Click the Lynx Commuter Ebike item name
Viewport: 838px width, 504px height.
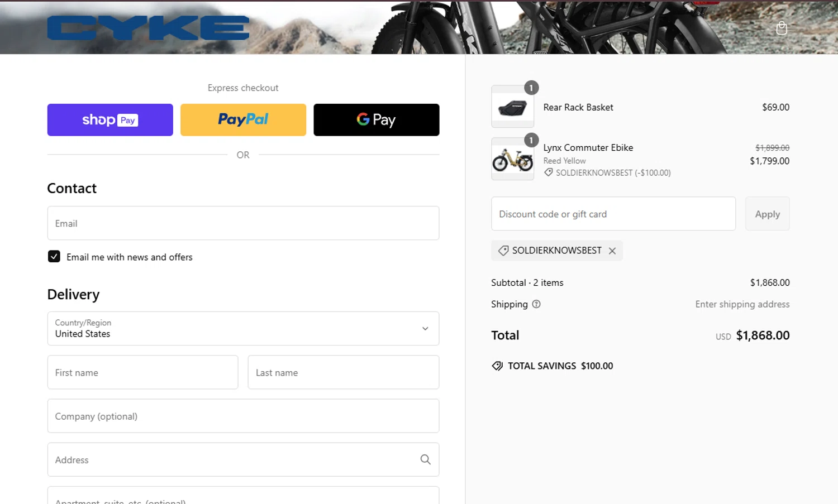tap(588, 148)
